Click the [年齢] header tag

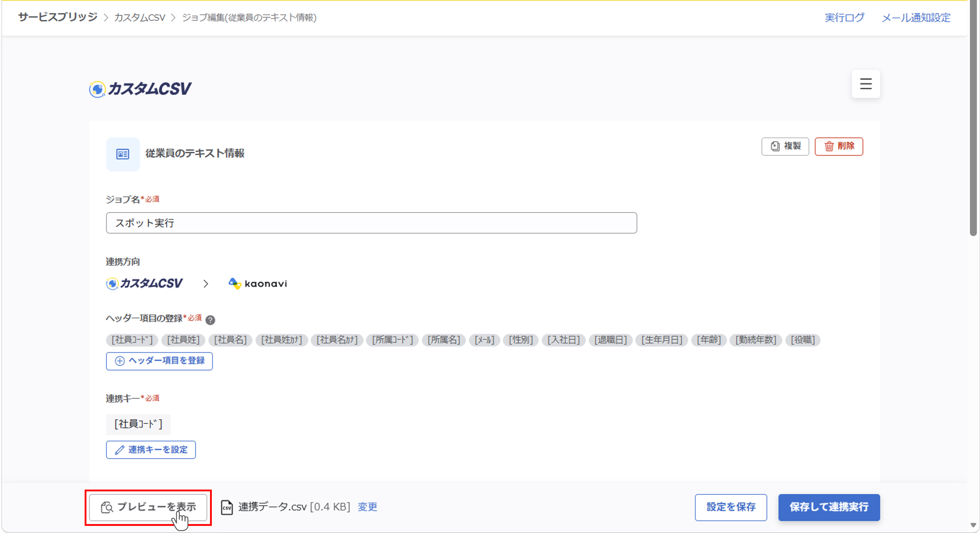pos(709,340)
